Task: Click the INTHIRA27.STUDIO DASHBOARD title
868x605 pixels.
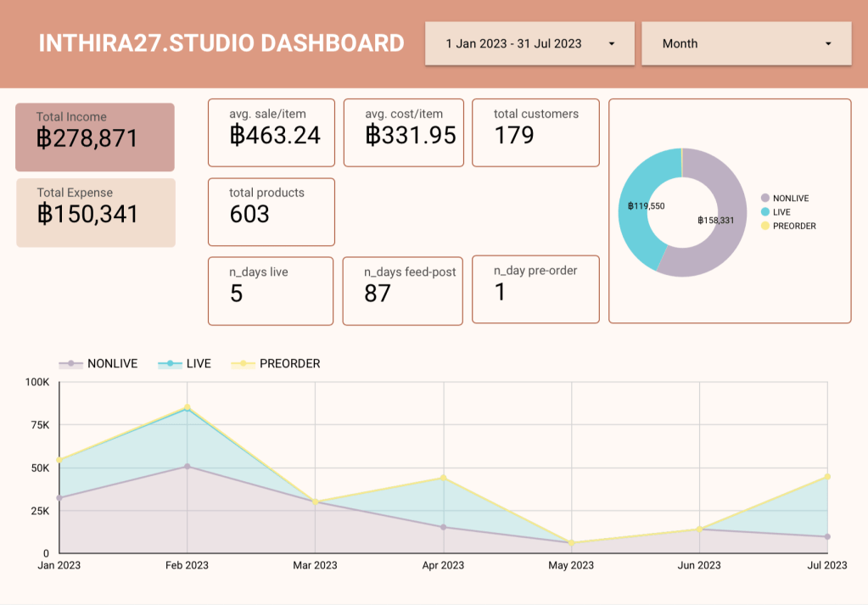Action: click(x=221, y=43)
